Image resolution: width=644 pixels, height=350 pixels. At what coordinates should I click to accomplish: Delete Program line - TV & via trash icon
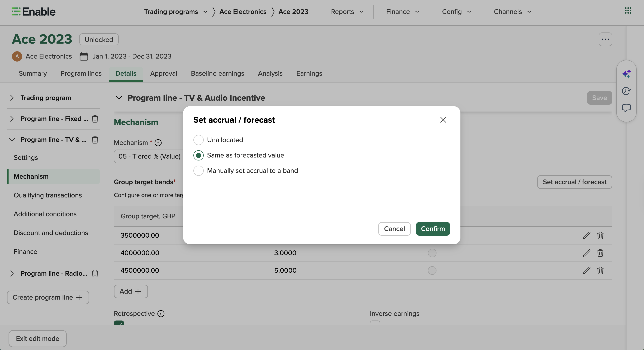click(95, 140)
